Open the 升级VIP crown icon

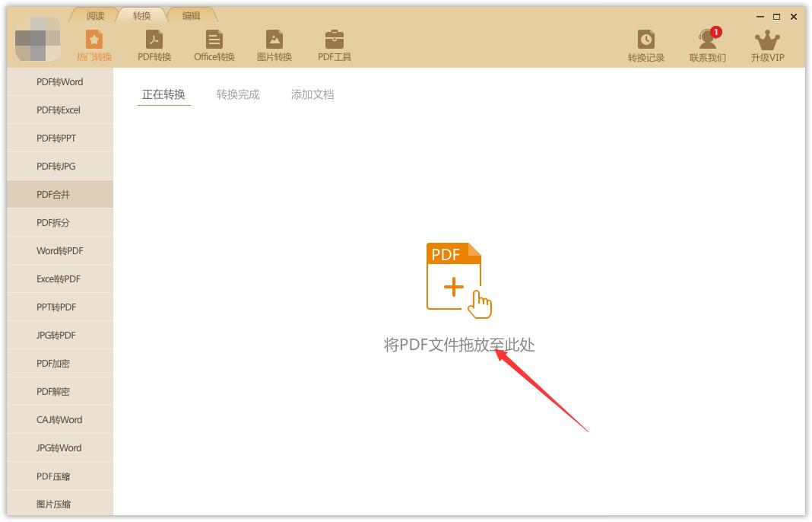click(767, 43)
